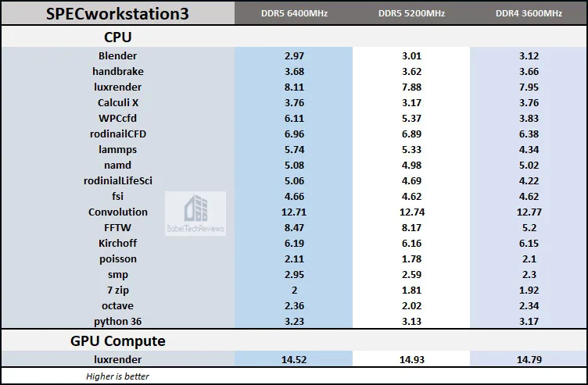588x385 pixels.
Task: Click CPU luxrender value 8.11
Action: click(x=294, y=87)
